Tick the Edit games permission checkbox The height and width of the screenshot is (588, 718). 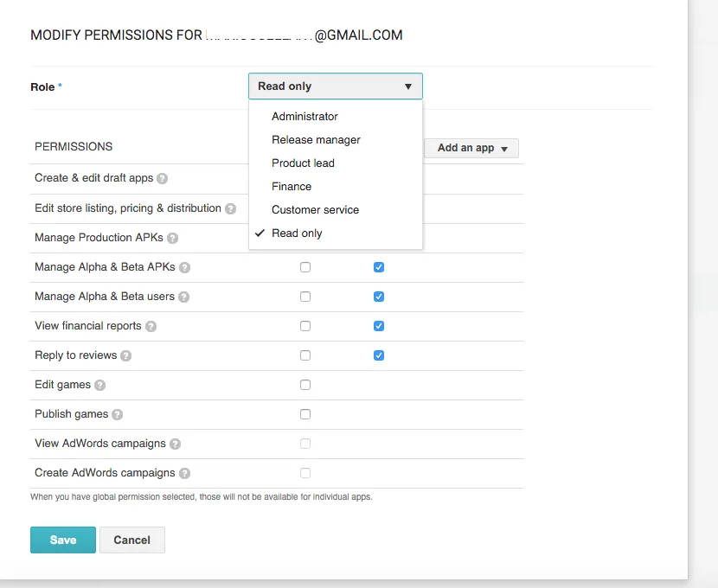305,385
